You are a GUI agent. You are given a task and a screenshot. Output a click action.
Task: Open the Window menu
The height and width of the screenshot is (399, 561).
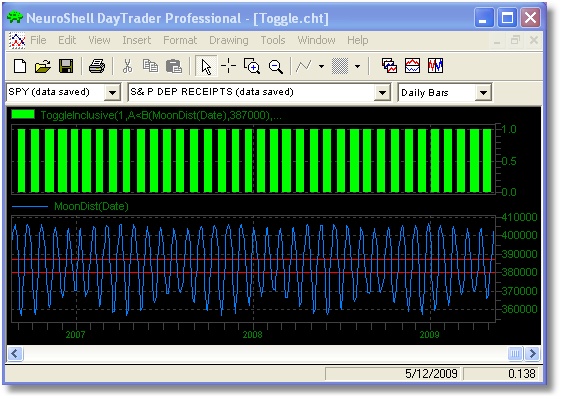pos(316,40)
